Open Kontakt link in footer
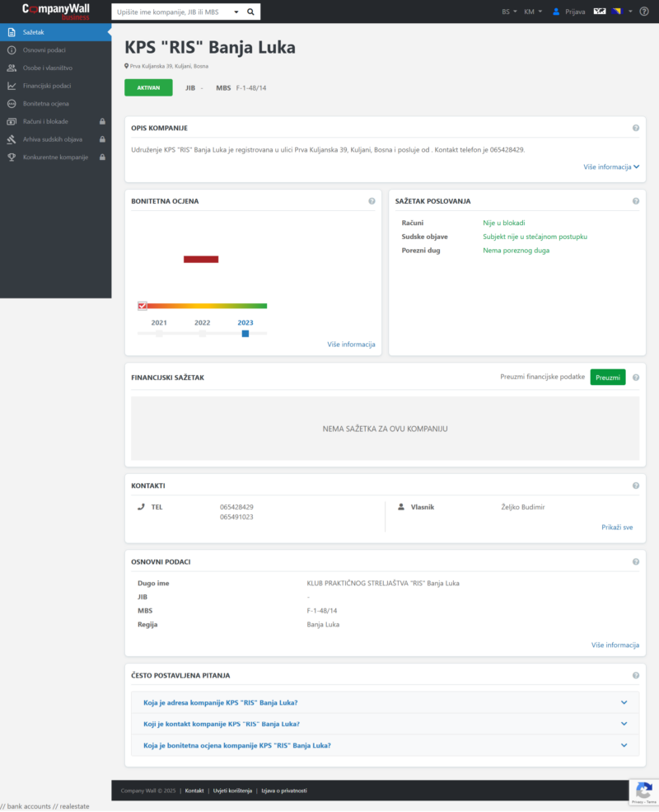Viewport: 659px width, 812px height. [x=194, y=791]
